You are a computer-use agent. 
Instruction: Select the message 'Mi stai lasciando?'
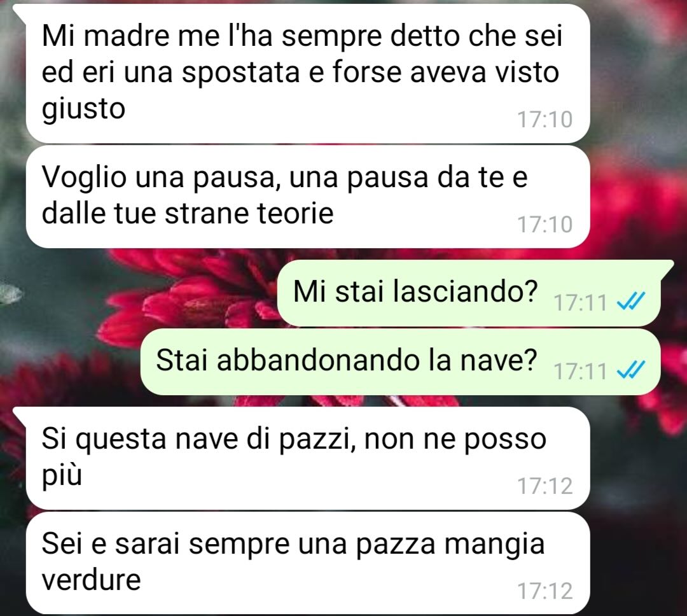point(469,293)
